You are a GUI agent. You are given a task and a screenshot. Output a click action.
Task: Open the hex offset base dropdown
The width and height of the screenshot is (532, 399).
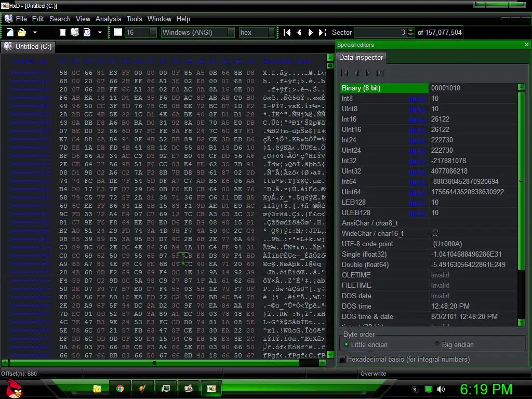click(257, 32)
